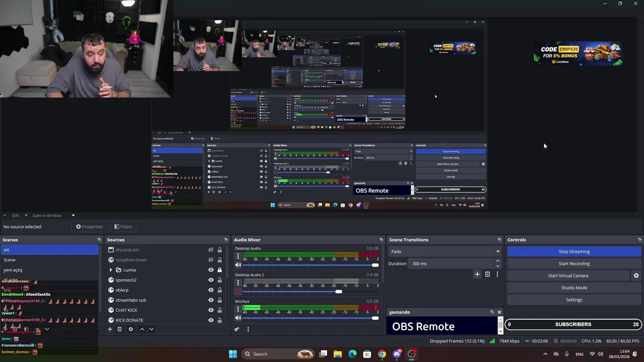
Task: Open Desktop Audio 2 three-dot options
Action: [x=238, y=283]
